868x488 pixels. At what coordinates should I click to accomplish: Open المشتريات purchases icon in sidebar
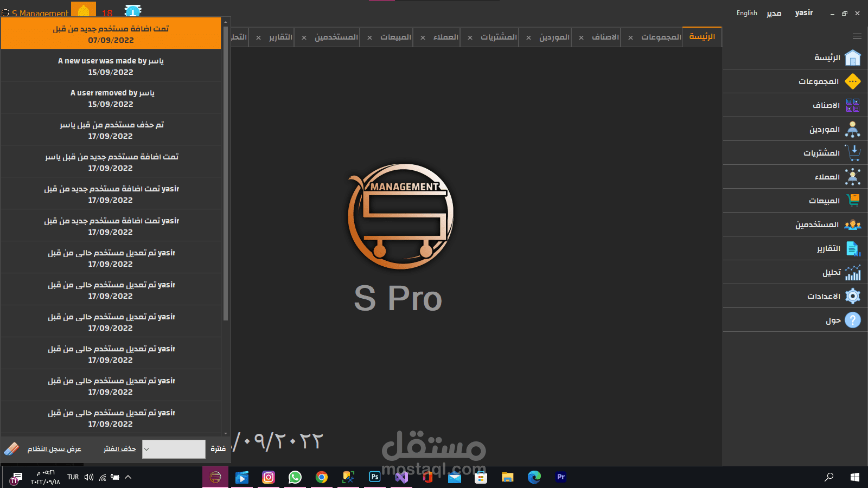tap(853, 153)
